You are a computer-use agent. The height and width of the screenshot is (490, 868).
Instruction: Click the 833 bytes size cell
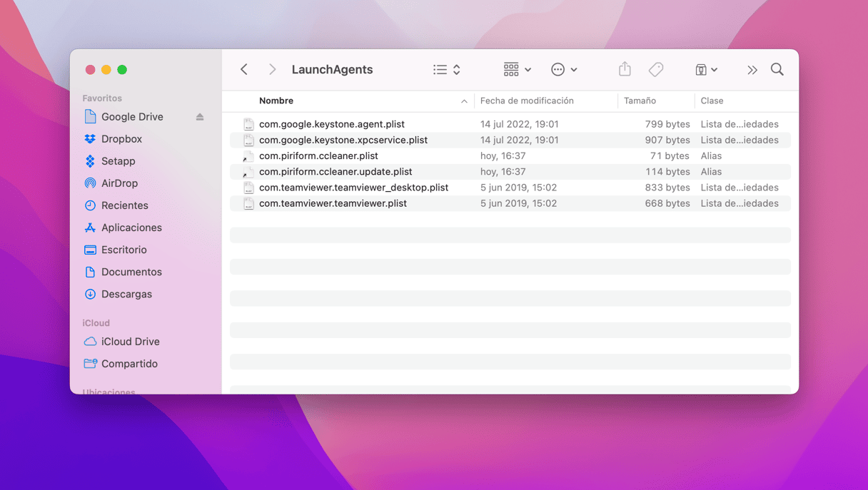pos(667,188)
